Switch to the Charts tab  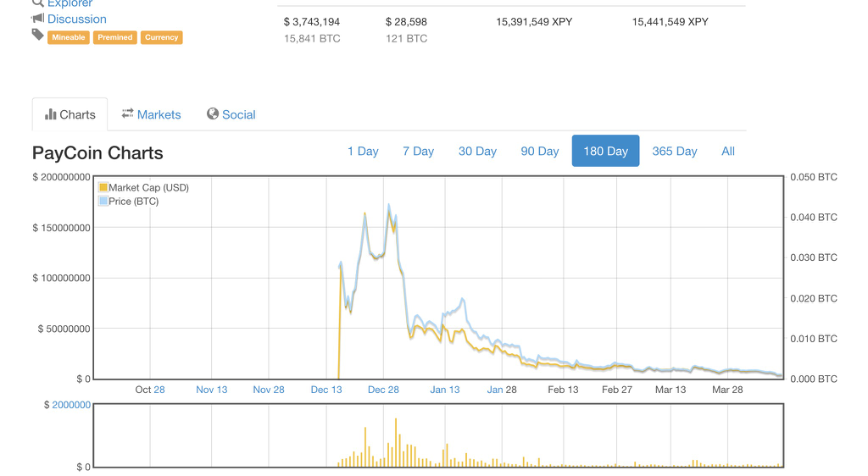[70, 114]
